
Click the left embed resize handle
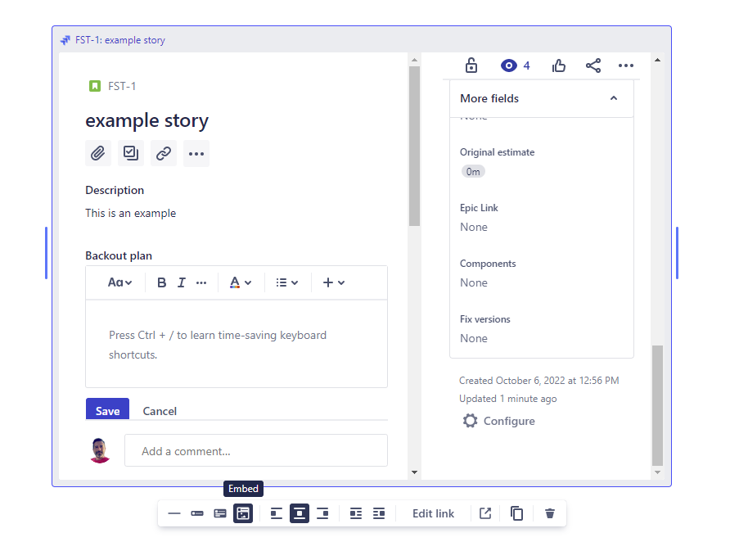[x=47, y=253]
